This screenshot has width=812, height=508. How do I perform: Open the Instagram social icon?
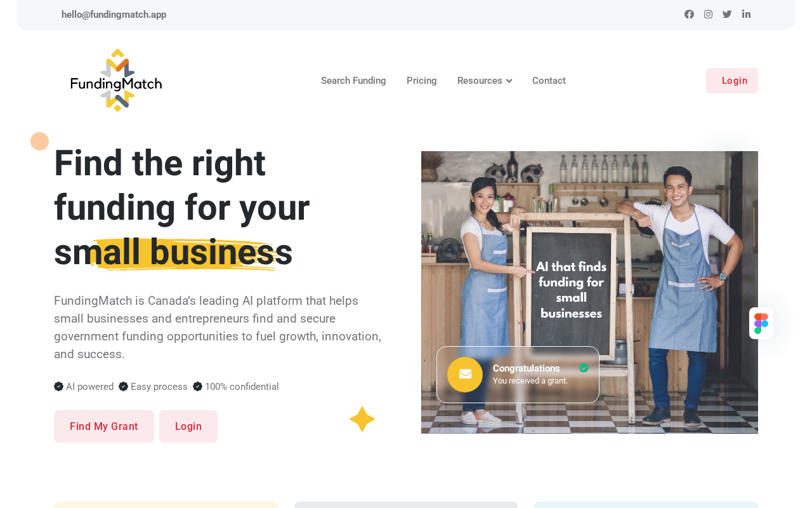(x=708, y=14)
